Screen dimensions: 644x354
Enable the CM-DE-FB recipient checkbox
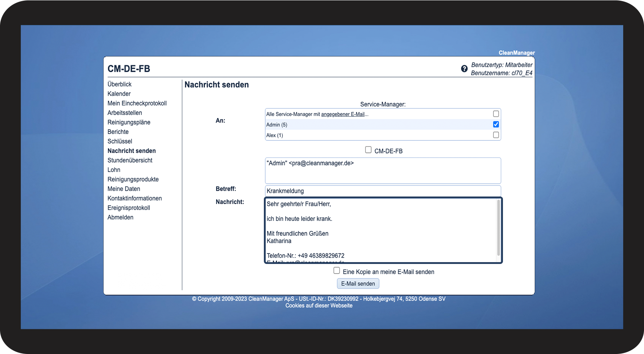click(x=368, y=150)
